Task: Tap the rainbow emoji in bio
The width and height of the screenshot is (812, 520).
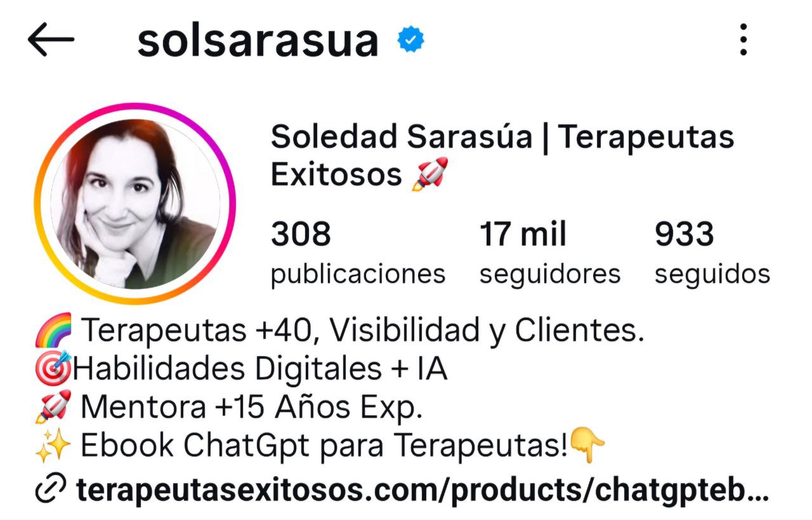Action: 54,331
